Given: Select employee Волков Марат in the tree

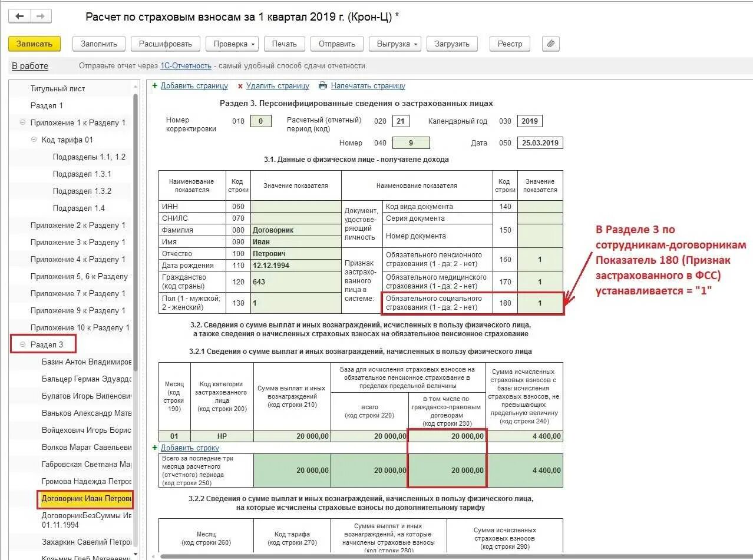Looking at the screenshot, I should [x=87, y=447].
